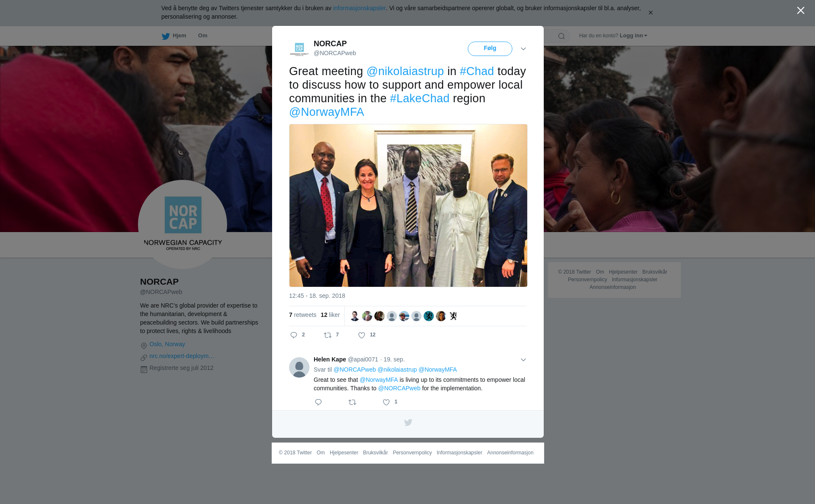Close the tweet overlay with X
The image size is (815, 504).
(x=801, y=11)
